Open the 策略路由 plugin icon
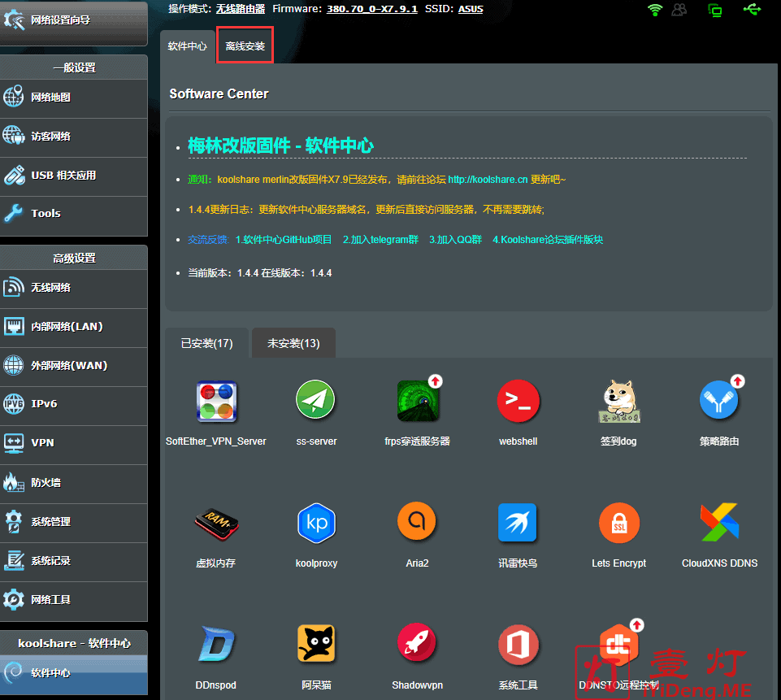The width and height of the screenshot is (781, 700). (x=718, y=400)
